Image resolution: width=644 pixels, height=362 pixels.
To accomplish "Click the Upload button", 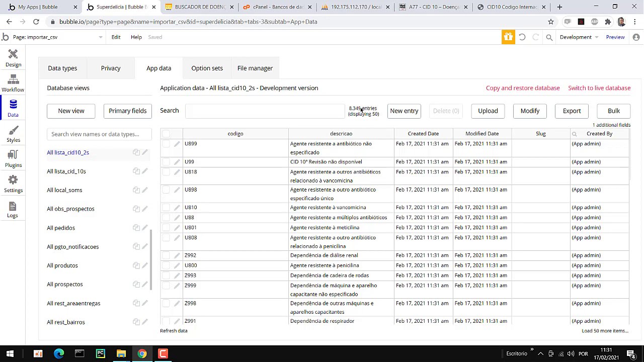I will coord(488,111).
